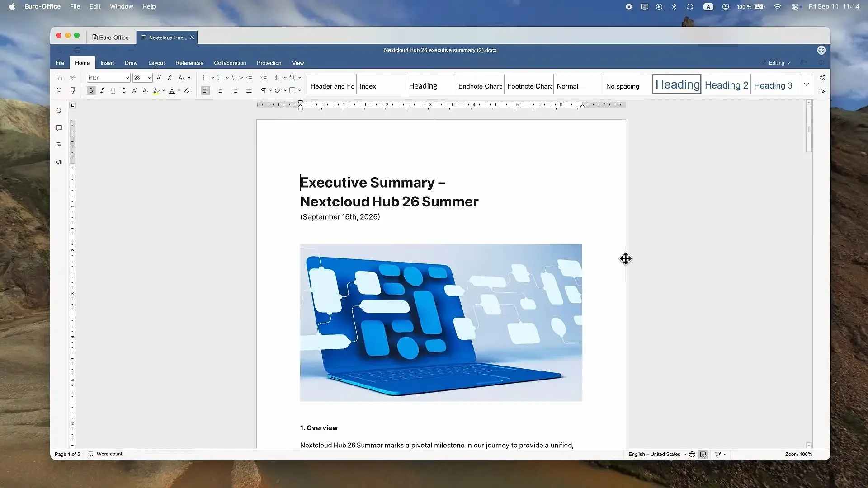Click the Increment font size icon
Viewport: 868px width, 488px height.
point(159,78)
